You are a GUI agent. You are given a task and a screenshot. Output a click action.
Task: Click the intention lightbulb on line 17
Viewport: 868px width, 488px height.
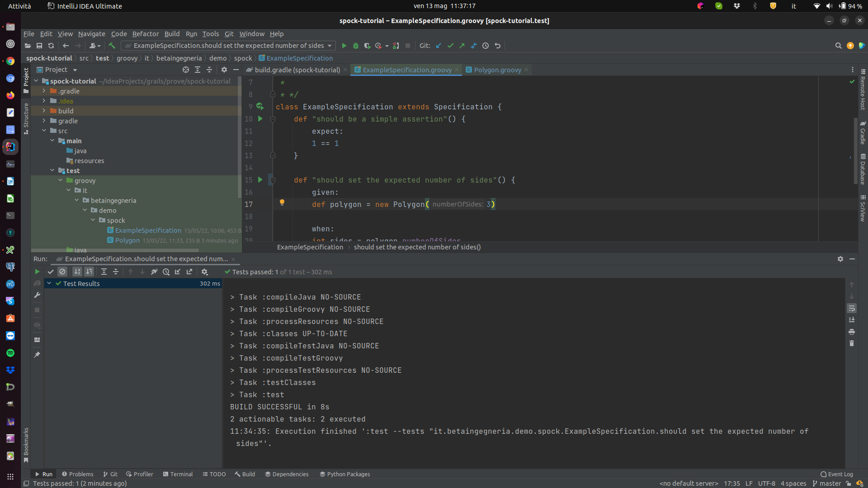point(282,203)
